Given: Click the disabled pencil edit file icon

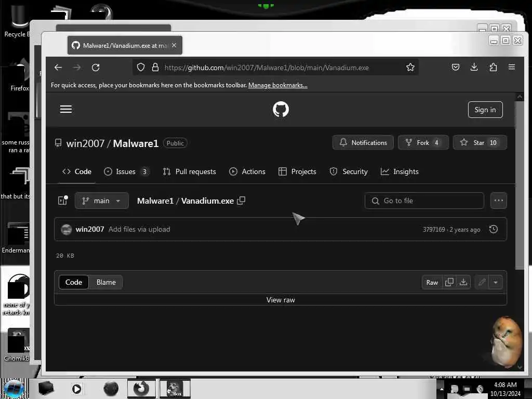Looking at the screenshot, I should tap(482, 282).
